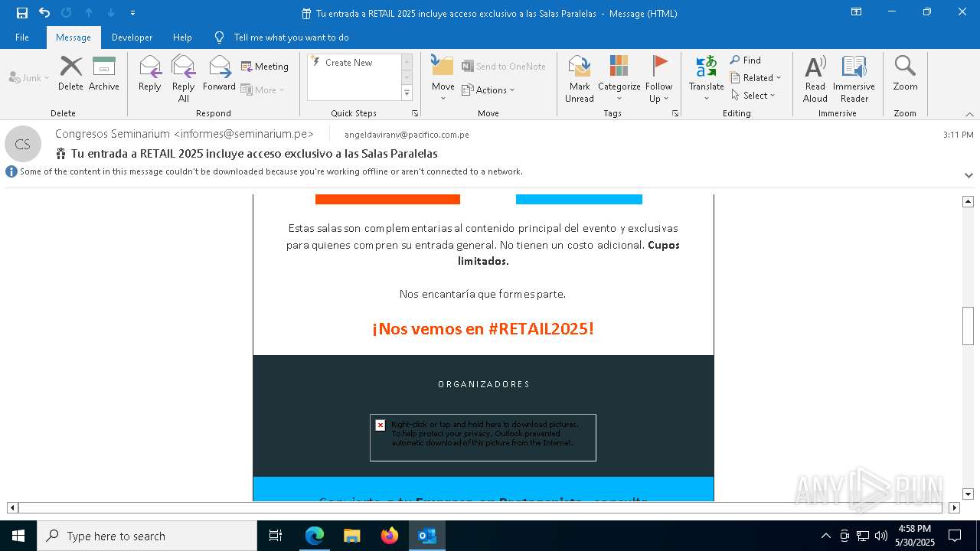Screen dimensions: 980x551
Task: Send message to OneNote
Action: (504, 67)
